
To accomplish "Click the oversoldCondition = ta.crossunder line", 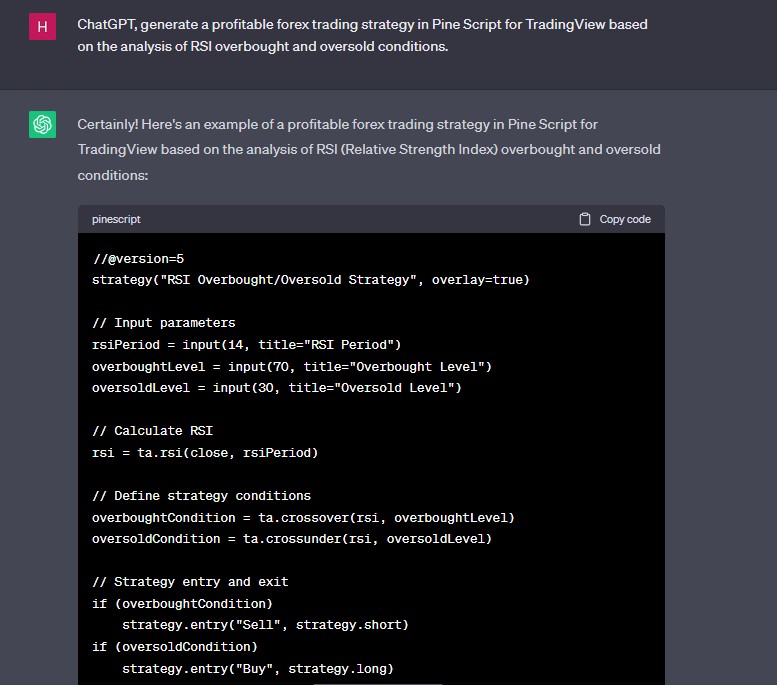I will click(292, 539).
